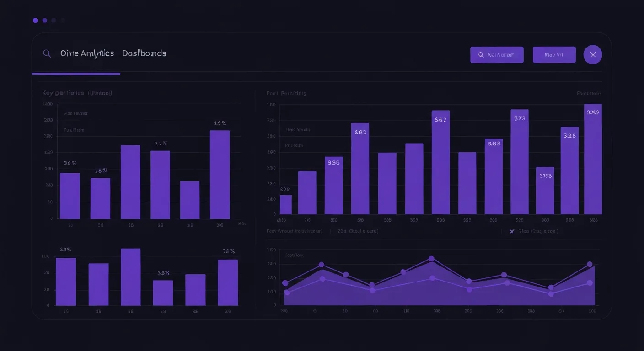Image resolution: width=644 pixels, height=351 pixels.
Task: Click the Fomt thae label at right
Action: coord(589,93)
